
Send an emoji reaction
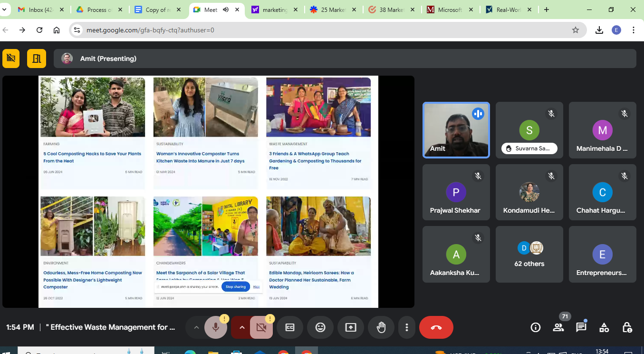point(320,327)
